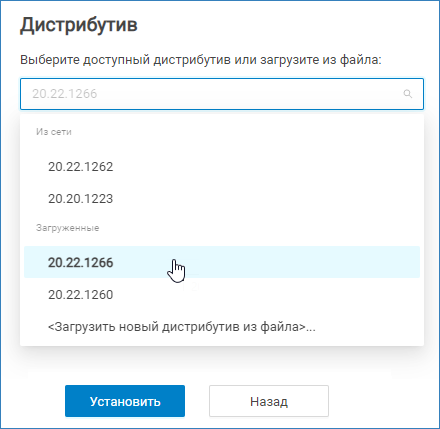Click the "Загруженные" group header
440x429 pixels.
pos(68,228)
